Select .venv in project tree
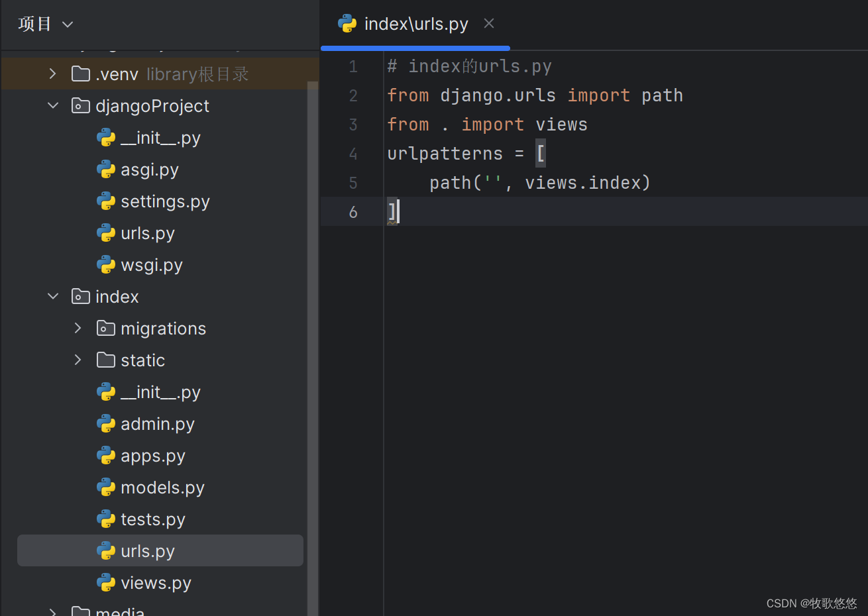The height and width of the screenshot is (616, 868). 117,74
